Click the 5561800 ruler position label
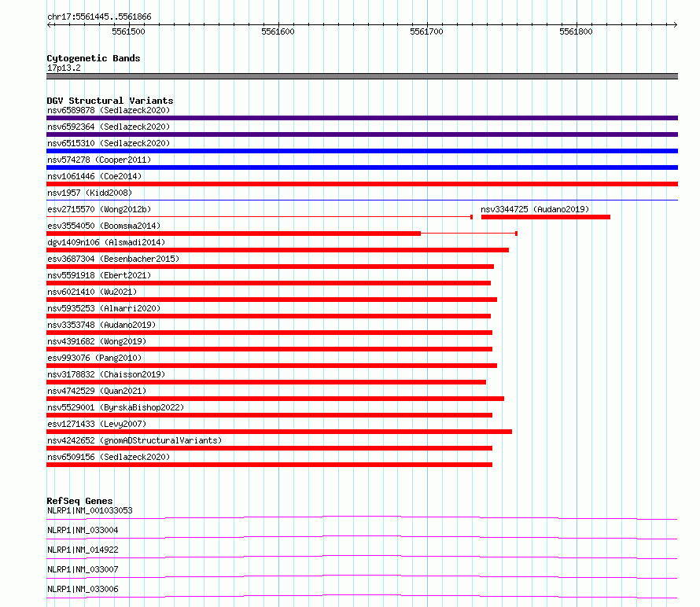This screenshot has width=700, height=607. click(576, 31)
